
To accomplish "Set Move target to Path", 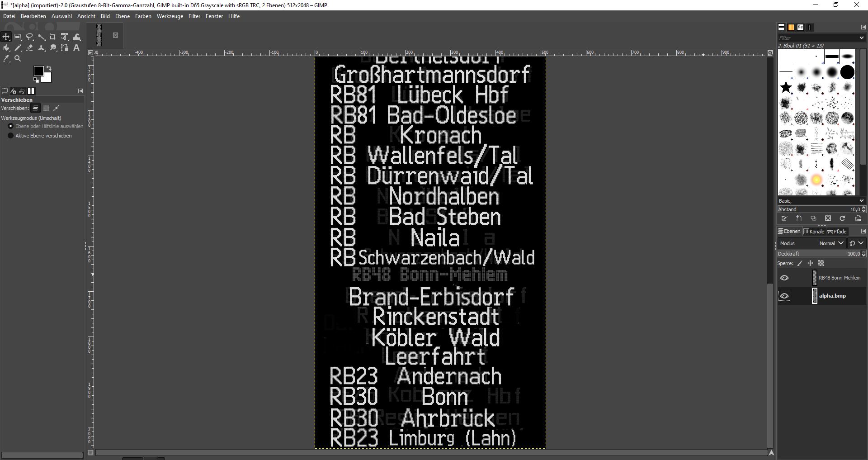I will pos(56,108).
